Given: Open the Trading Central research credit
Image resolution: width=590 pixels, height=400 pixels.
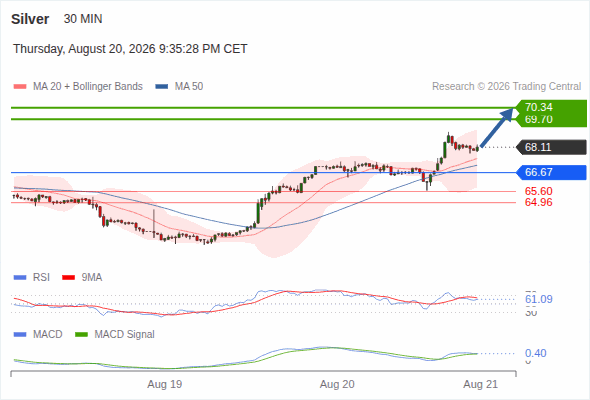Looking at the screenshot, I should (507, 87).
